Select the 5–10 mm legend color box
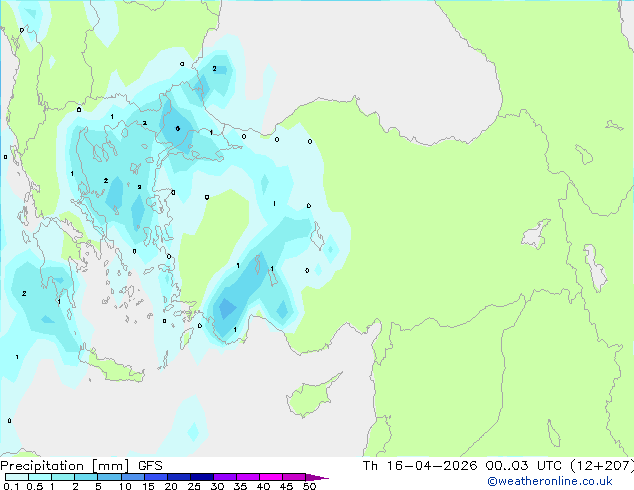 point(110,477)
